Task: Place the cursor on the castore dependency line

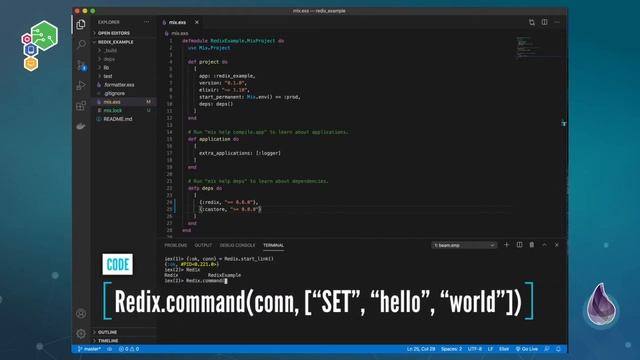Action: point(230,209)
